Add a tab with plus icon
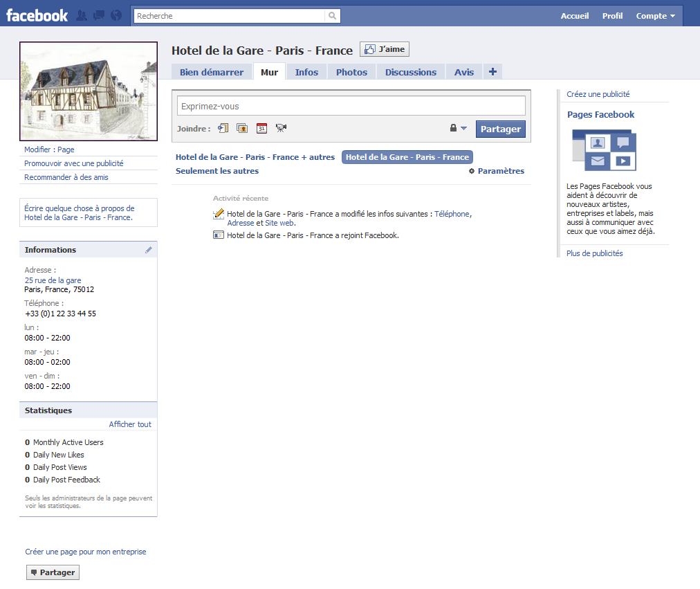Image resolution: width=700 pixels, height=589 pixels. coord(492,72)
